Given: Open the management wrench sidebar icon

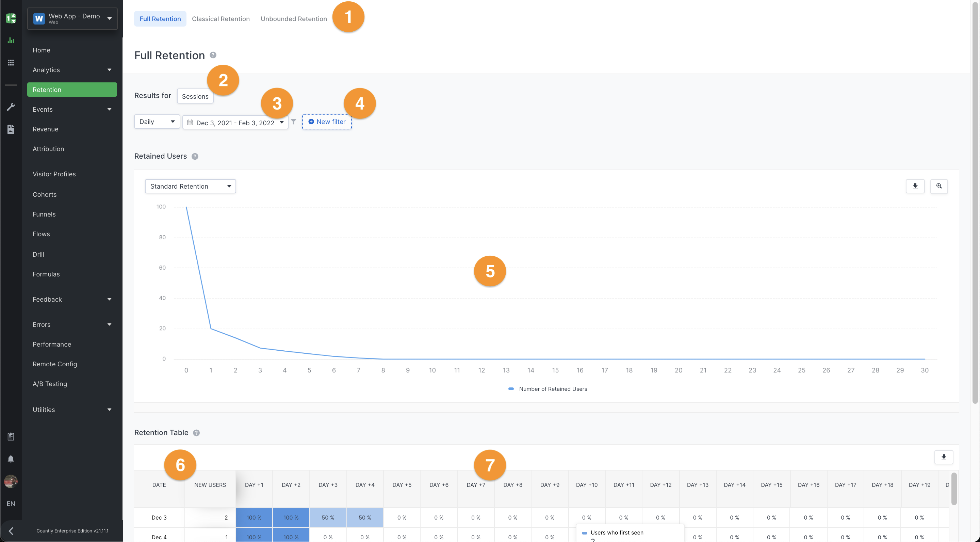Looking at the screenshot, I should tap(11, 107).
